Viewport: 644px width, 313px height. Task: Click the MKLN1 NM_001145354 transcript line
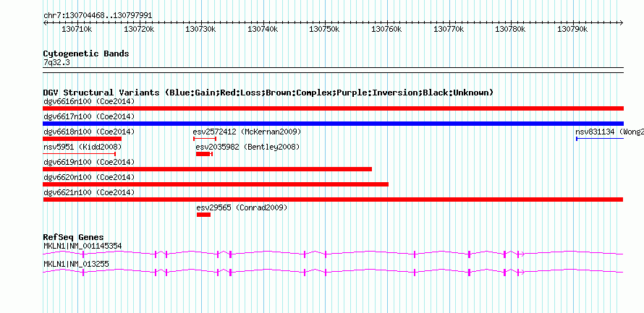point(333,254)
